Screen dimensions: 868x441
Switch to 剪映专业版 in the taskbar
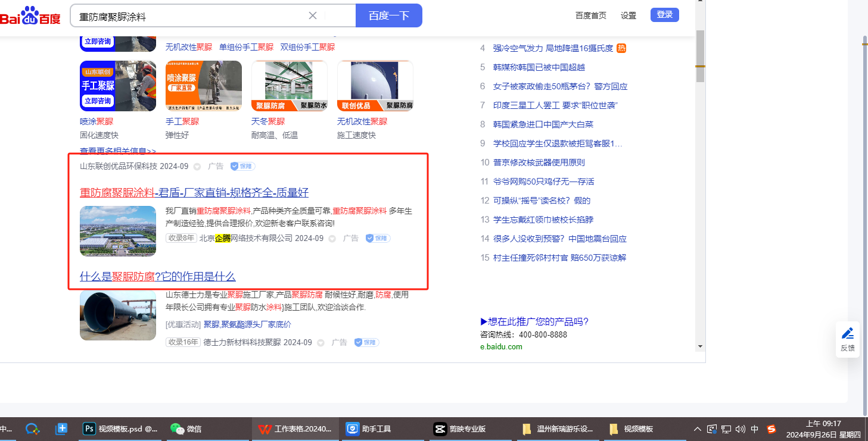(460, 429)
